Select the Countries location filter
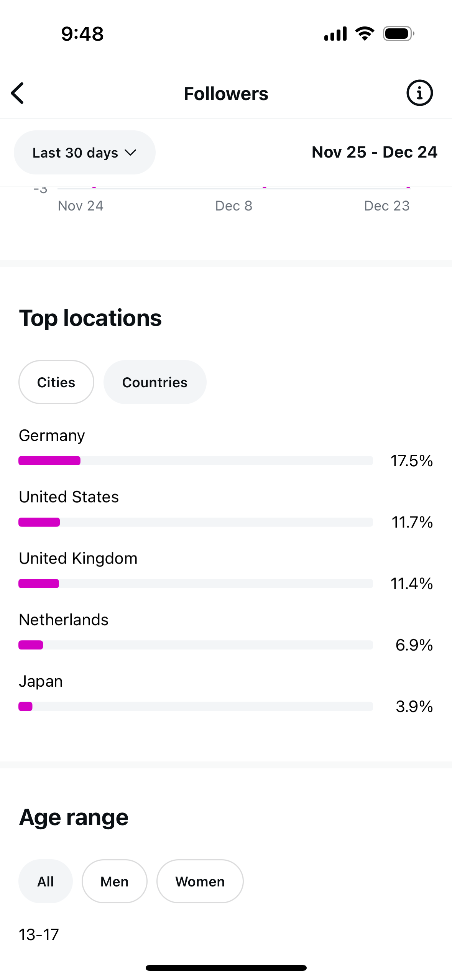Image resolution: width=452 pixels, height=980 pixels. tap(155, 382)
